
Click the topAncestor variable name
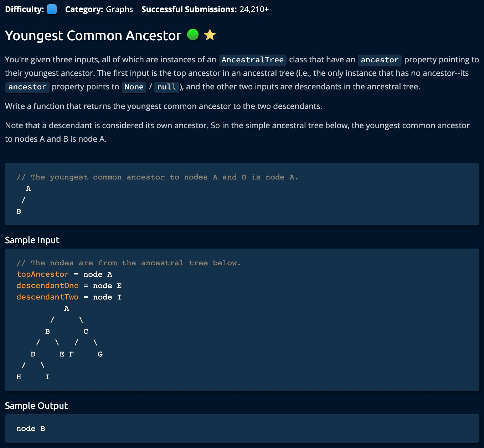click(42, 274)
